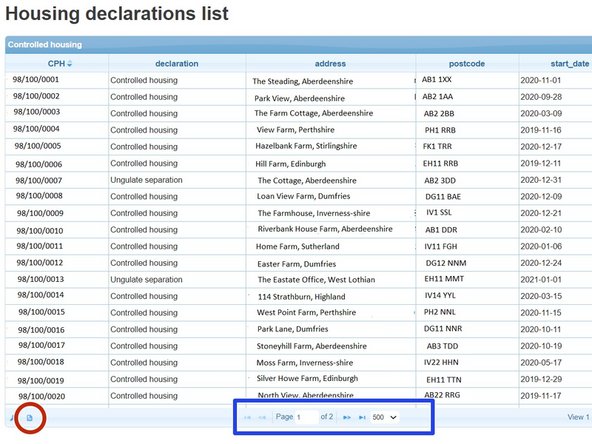Click the search icon beside the export icon
592x444 pixels.
pos(11,418)
